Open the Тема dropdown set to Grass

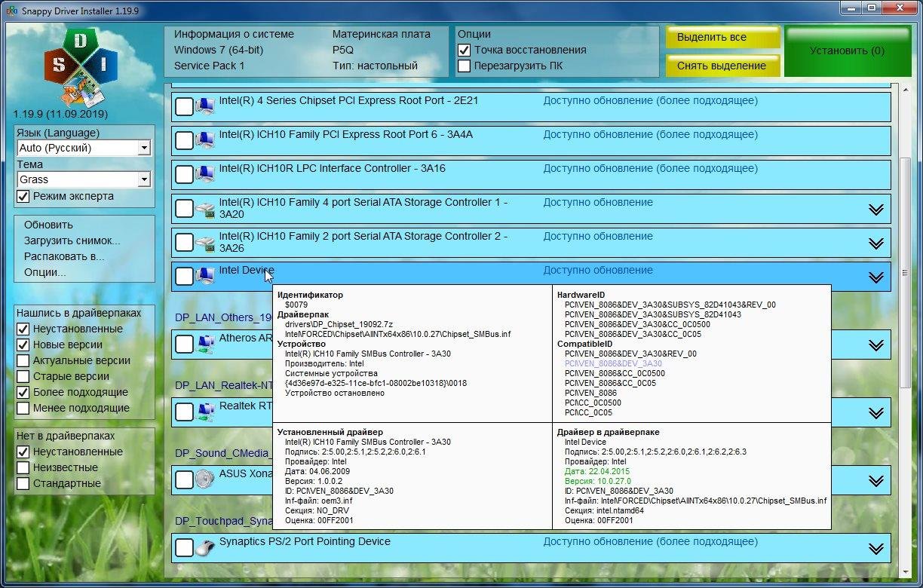coord(144,180)
